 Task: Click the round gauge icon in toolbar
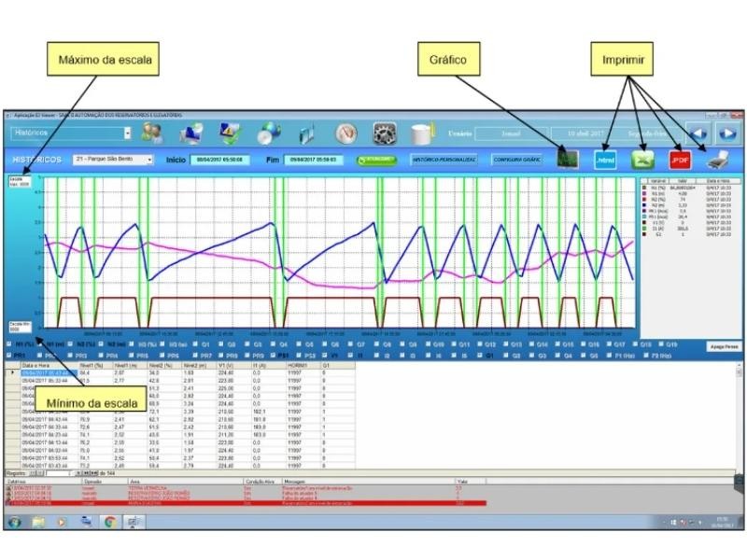coord(346,133)
